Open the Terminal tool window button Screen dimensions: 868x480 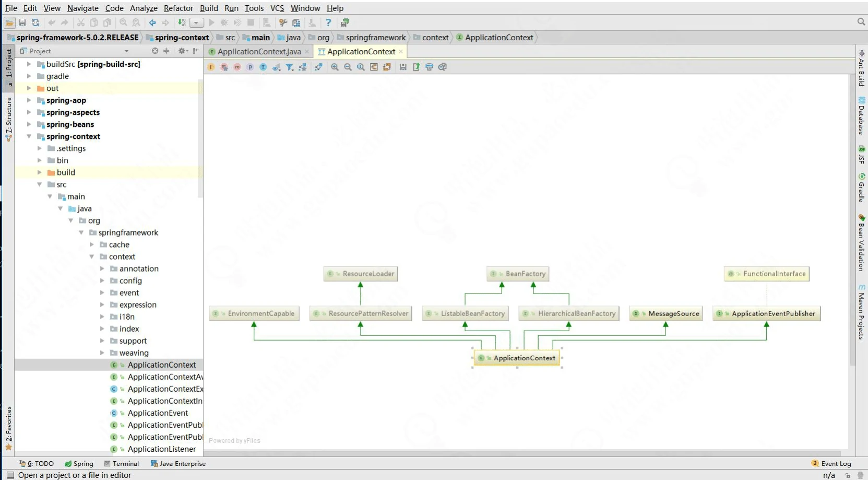click(122, 463)
